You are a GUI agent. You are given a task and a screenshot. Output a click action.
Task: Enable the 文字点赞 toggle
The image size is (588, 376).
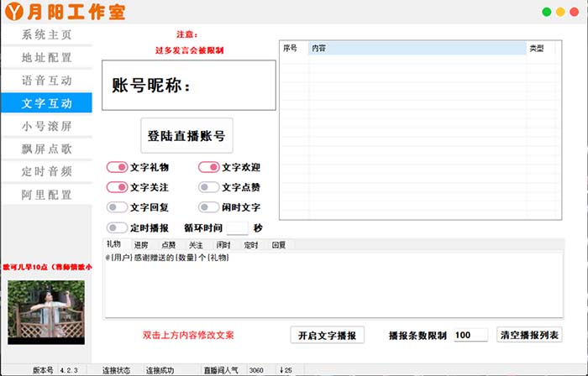(x=208, y=187)
